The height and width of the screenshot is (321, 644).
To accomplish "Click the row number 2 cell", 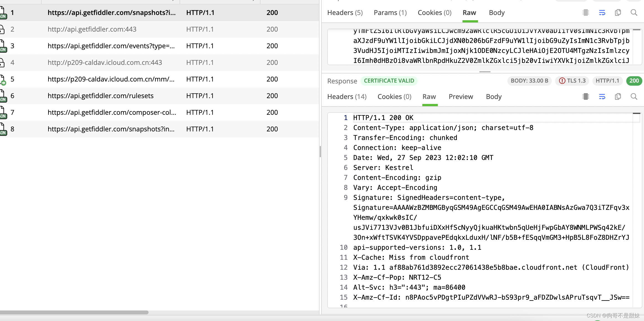I will pos(12,29).
